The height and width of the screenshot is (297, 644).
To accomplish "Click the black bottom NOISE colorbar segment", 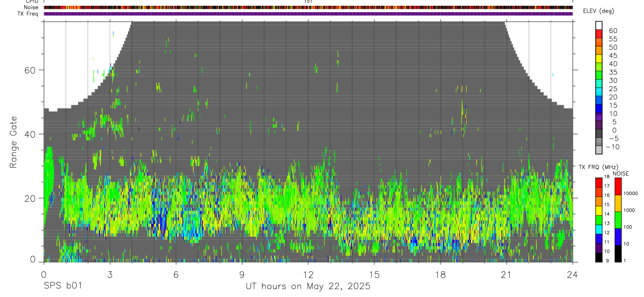I will tap(618, 254).
